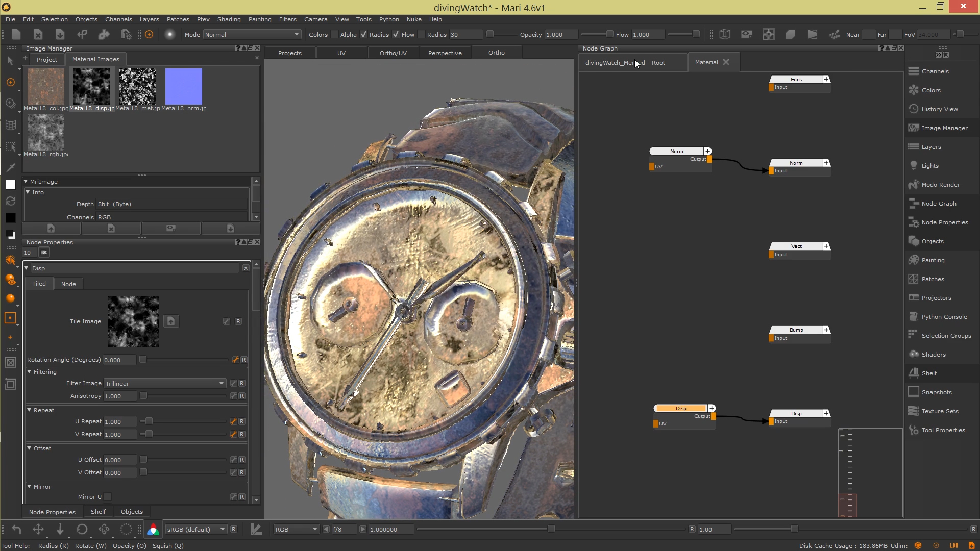Open the Python Console from the sidebar
Viewport: 980px width, 551px height.
coord(943,316)
